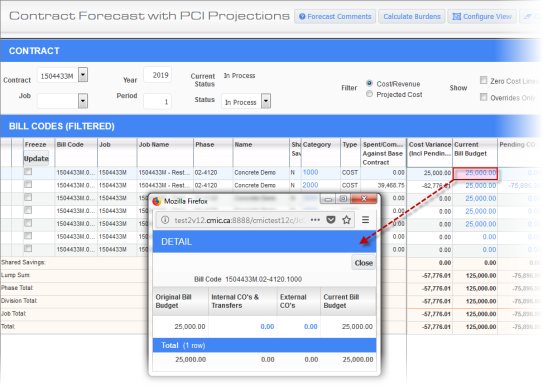
Task: Open category 2000 link
Action: coord(310,185)
